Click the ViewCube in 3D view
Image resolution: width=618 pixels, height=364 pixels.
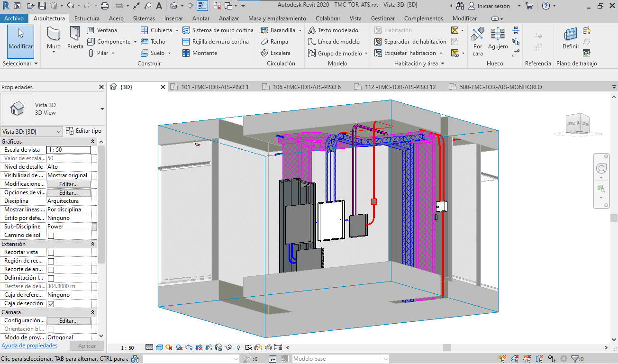tap(578, 124)
